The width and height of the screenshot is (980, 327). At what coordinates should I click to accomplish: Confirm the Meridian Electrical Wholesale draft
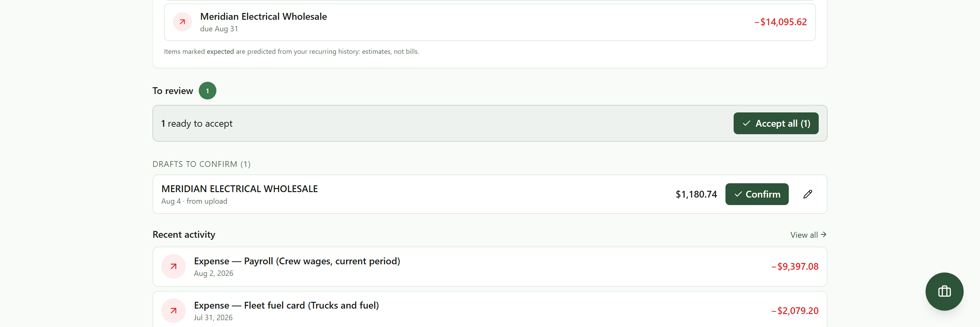[757, 194]
